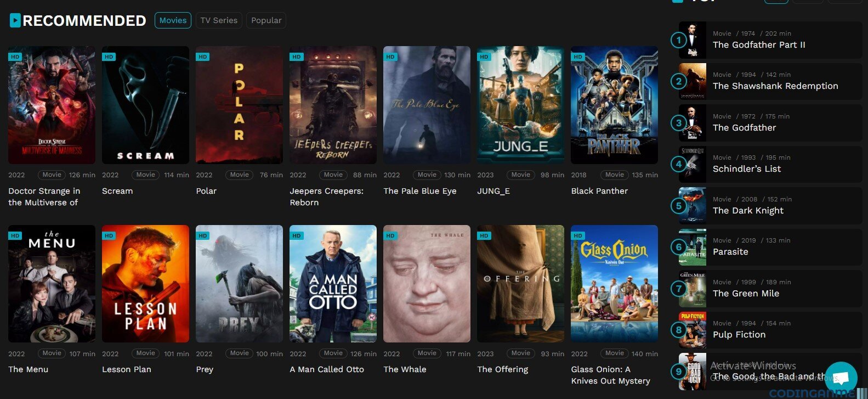Open the Polar movie poster
The height and width of the screenshot is (399, 868).
[239, 105]
